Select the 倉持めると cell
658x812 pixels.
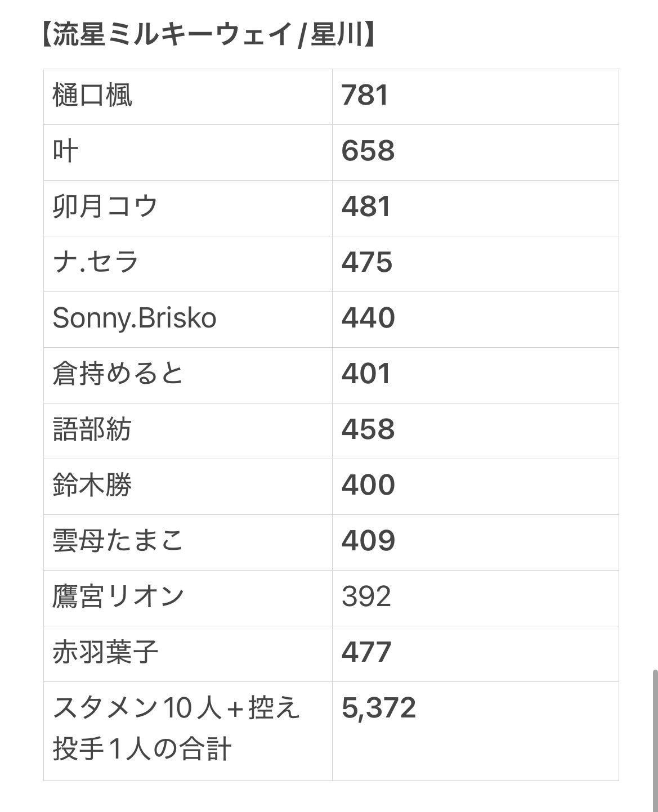[188, 375]
